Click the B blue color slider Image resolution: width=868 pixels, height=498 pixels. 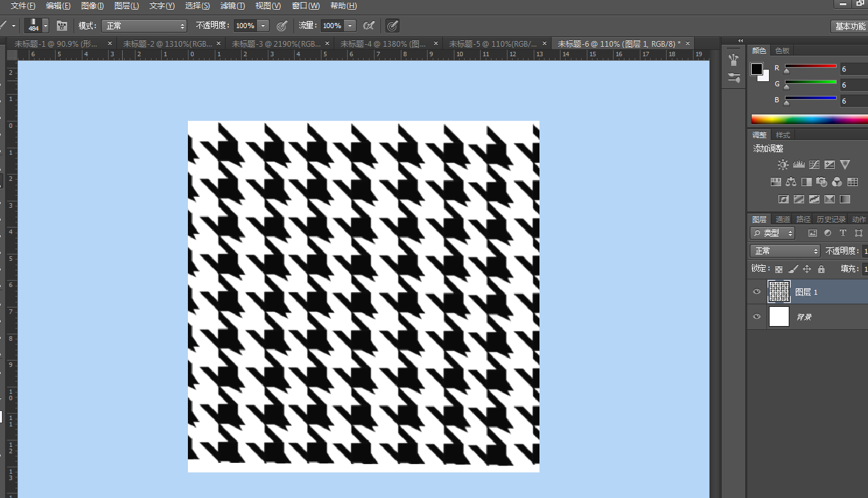(810, 98)
